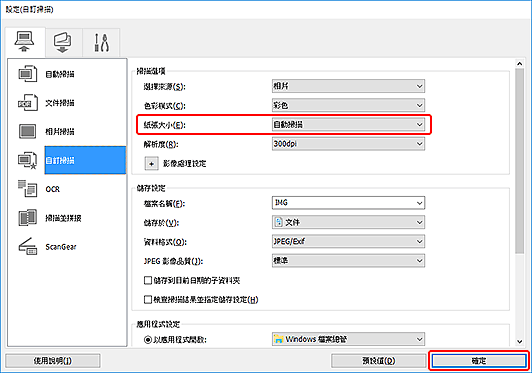This screenshot has width=532, height=373.
Task: Click the scrollbar down arrow
Action: pos(519,341)
